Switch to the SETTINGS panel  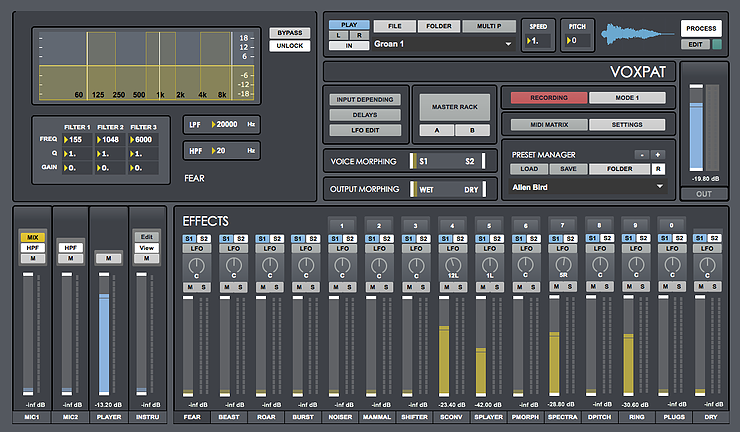pos(628,125)
